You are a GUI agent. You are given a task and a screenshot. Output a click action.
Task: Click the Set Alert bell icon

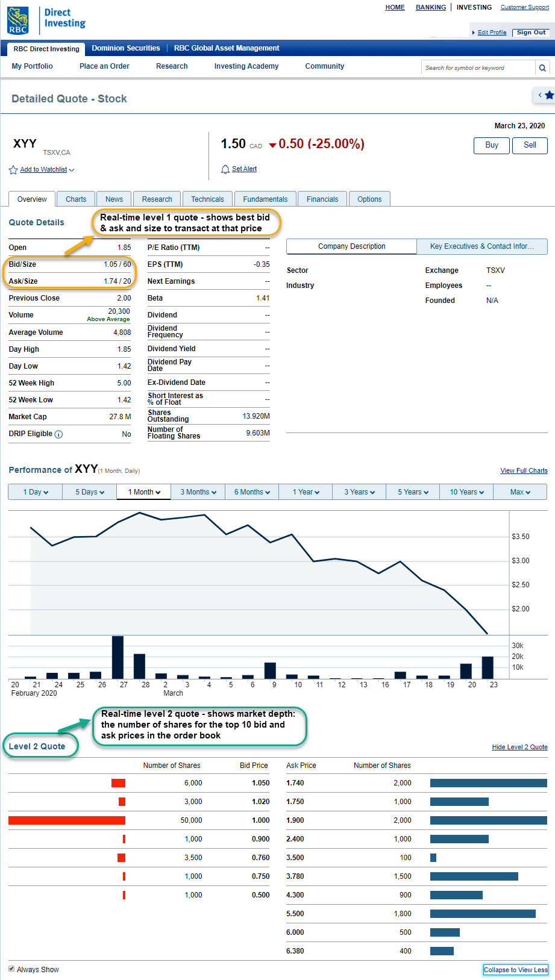click(x=225, y=169)
